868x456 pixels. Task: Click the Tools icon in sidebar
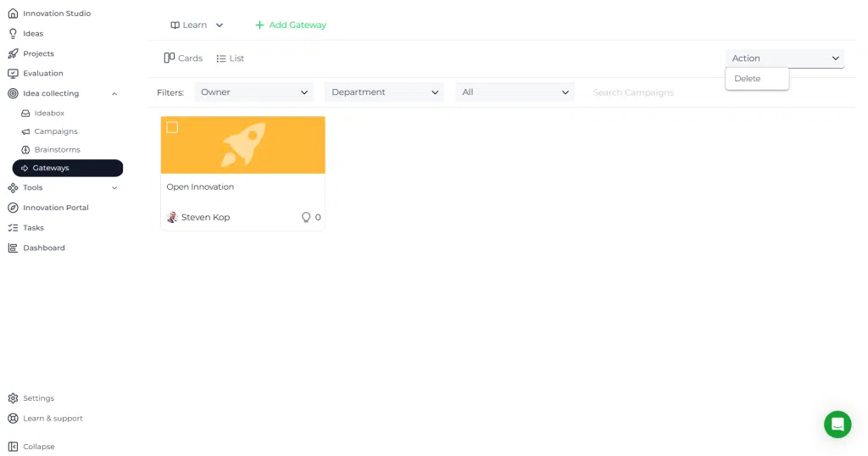point(13,188)
